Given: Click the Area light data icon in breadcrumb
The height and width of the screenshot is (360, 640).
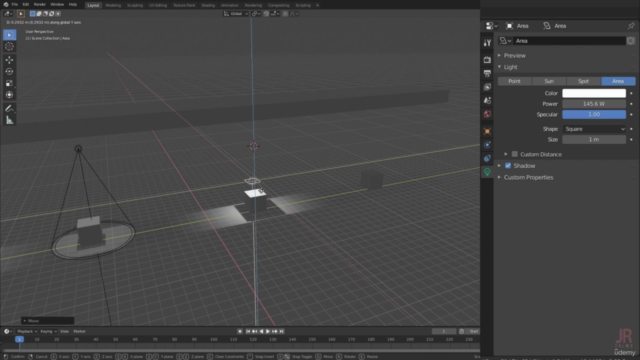Looking at the screenshot, I should click(x=547, y=26).
